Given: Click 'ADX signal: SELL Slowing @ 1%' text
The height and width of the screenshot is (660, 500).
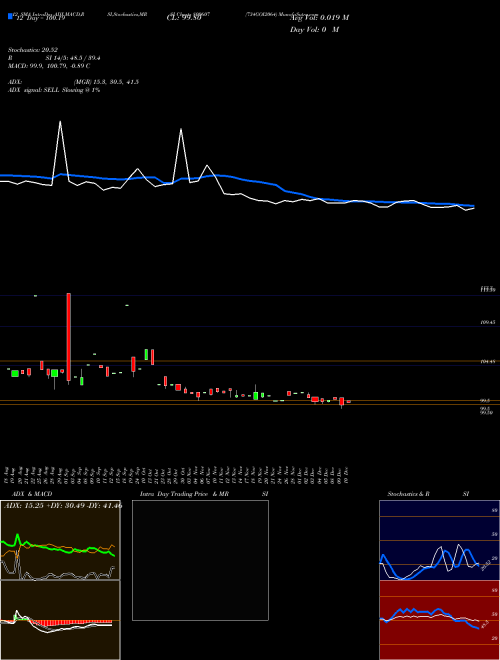Looking at the screenshot, I should [x=54, y=90].
